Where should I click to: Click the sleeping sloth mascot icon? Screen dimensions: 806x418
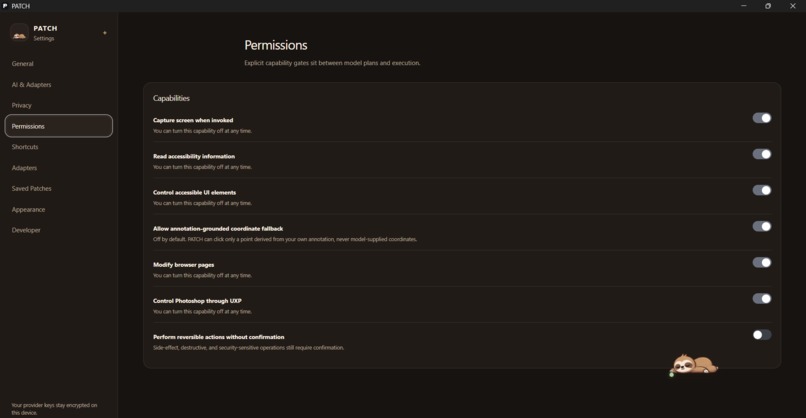click(x=694, y=365)
